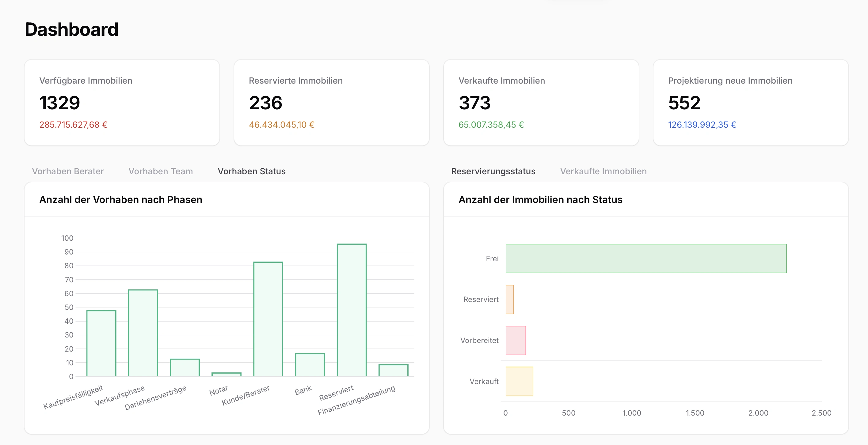Open the Projektierung neue Immobilien card
Screen dimensions: 868x445
pyautogui.click(x=750, y=102)
